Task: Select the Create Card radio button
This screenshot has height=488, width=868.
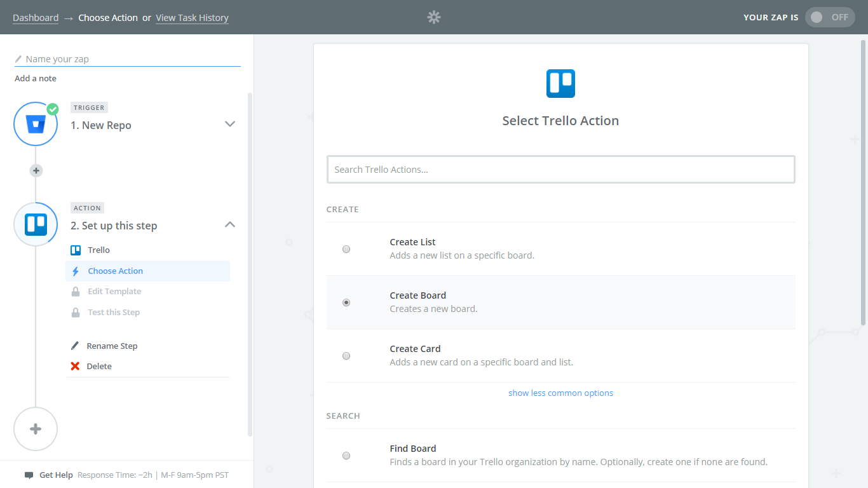Action: tap(346, 356)
